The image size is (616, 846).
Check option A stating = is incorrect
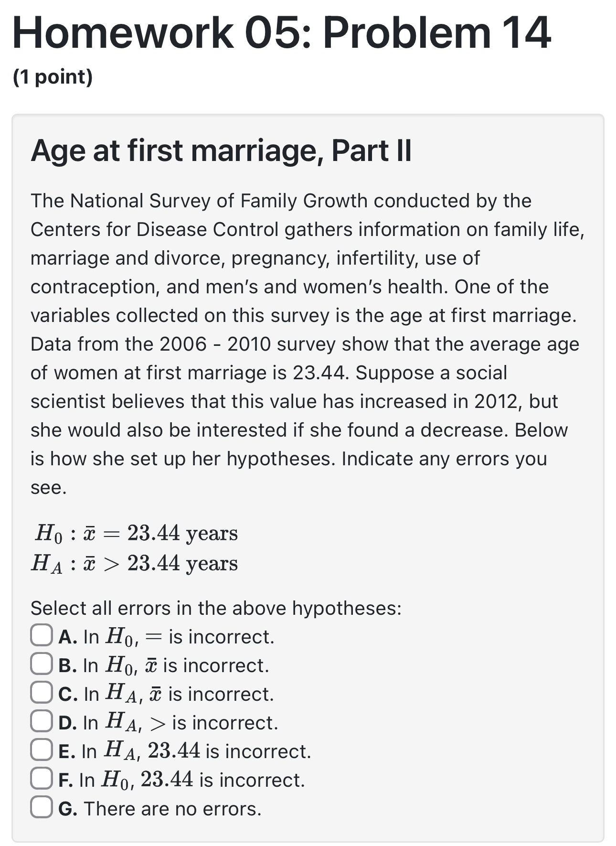pos(41,635)
